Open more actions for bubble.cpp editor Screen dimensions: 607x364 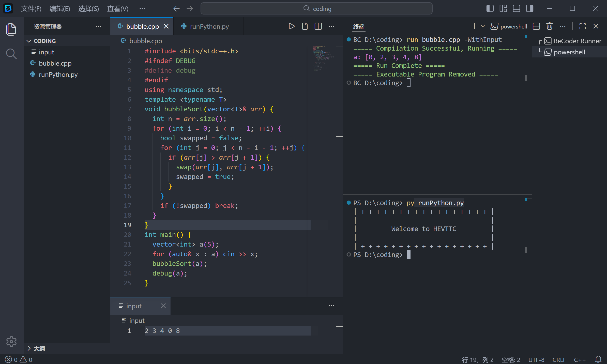331,26
